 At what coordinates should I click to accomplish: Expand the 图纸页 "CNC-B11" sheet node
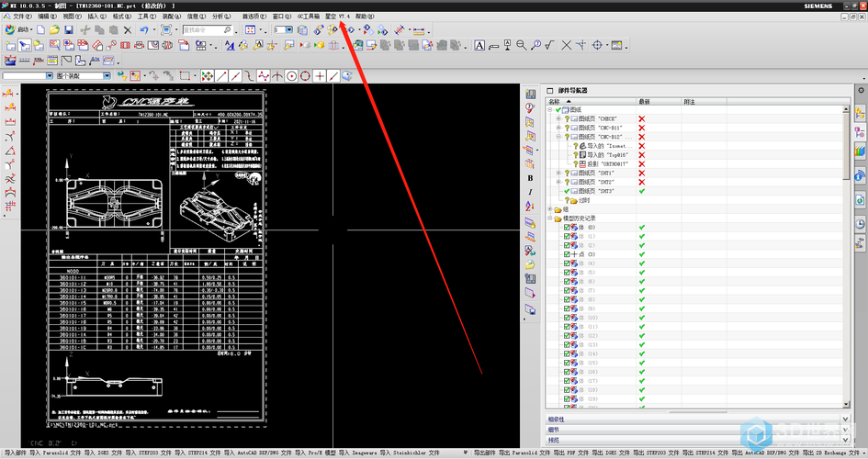click(x=558, y=128)
